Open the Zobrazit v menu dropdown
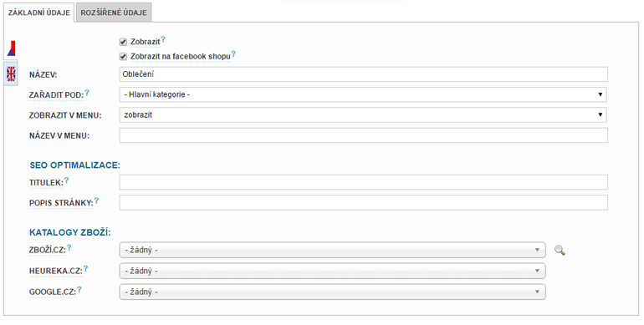 point(363,115)
